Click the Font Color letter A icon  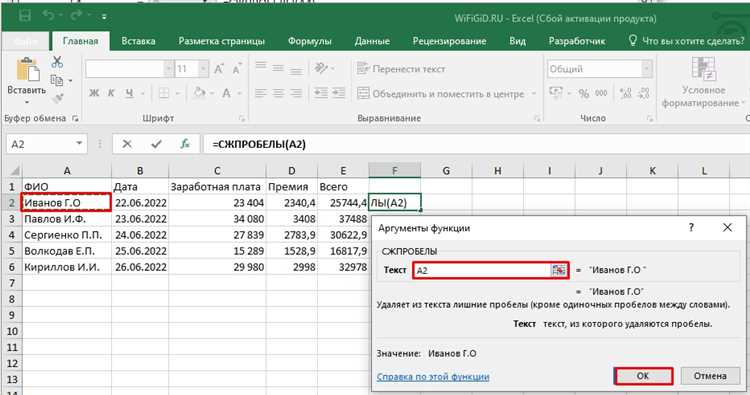pos(227,93)
